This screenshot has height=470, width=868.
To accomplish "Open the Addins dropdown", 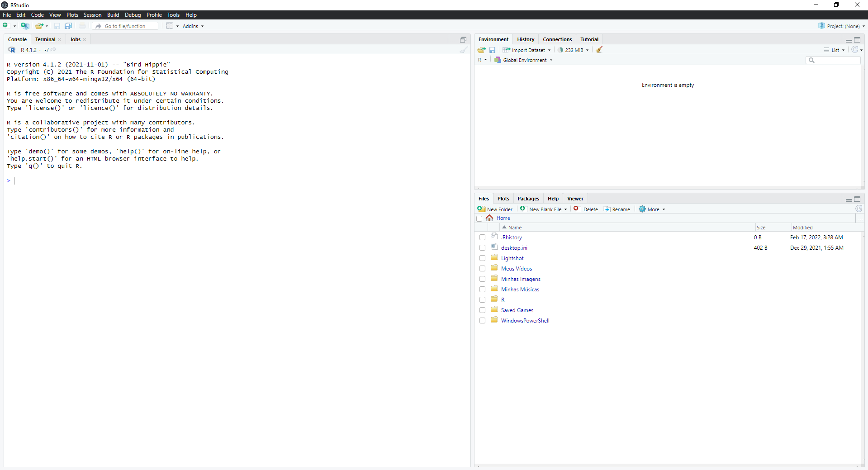I will point(192,26).
